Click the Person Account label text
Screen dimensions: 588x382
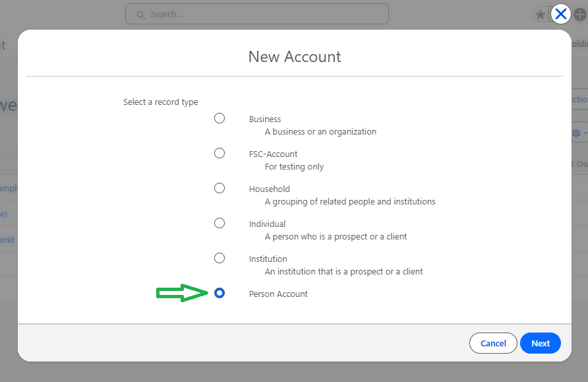278,294
